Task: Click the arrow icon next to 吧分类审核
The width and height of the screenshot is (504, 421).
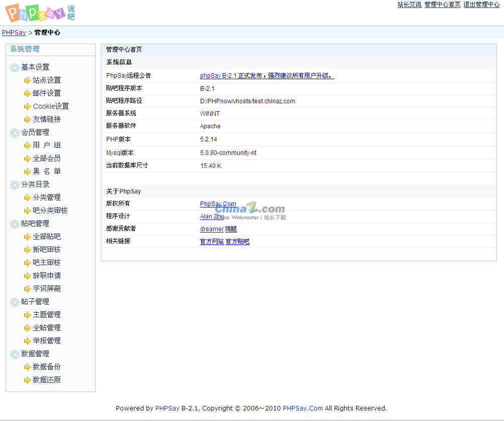Action: pos(27,211)
